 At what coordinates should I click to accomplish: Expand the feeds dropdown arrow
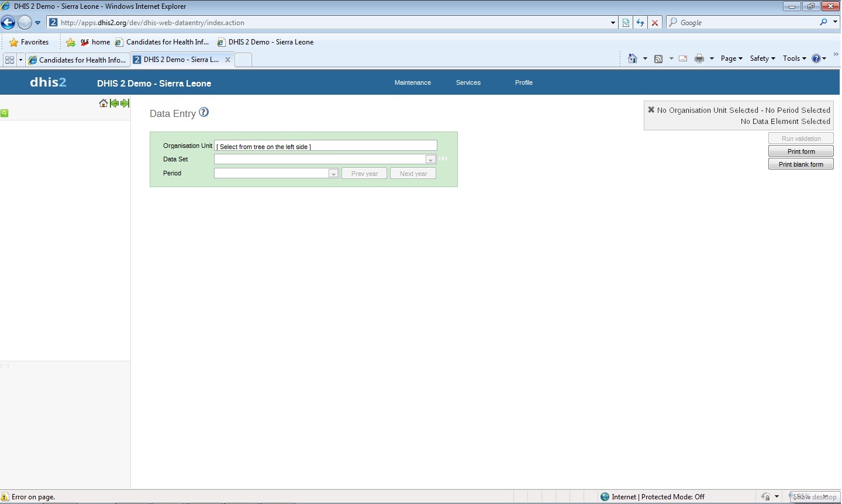point(671,58)
